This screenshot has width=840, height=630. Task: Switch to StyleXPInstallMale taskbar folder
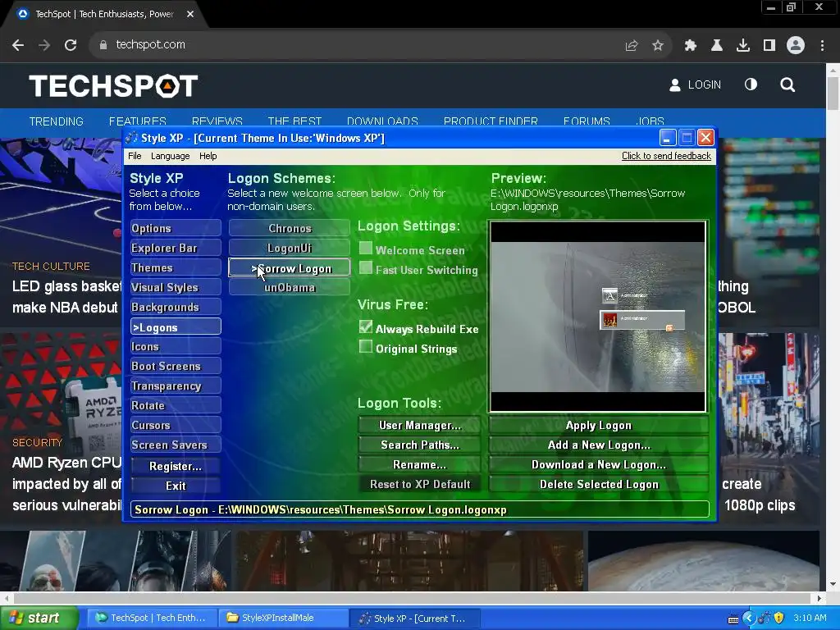point(282,618)
